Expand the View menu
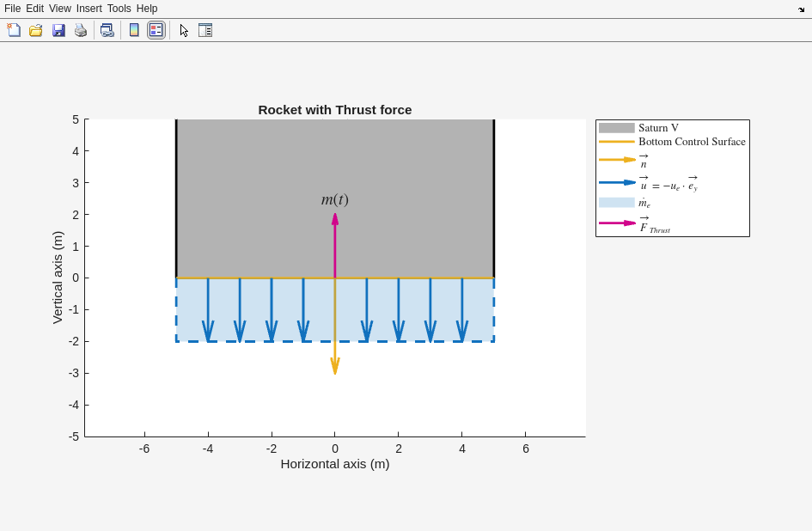The image size is (812, 531). coord(60,9)
